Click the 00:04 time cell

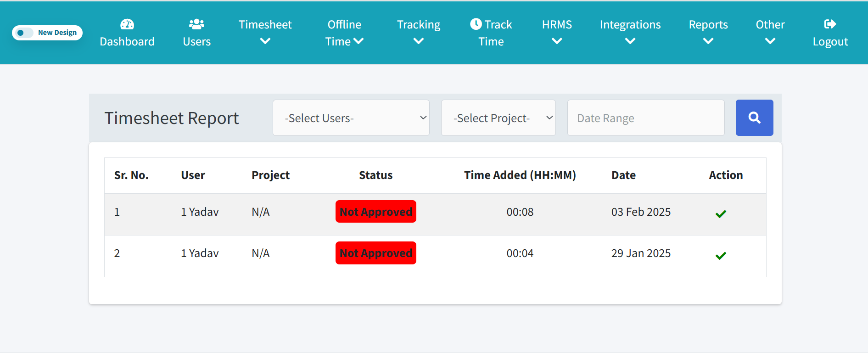coord(520,253)
